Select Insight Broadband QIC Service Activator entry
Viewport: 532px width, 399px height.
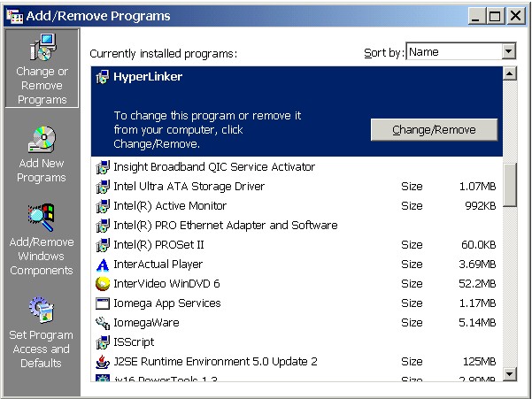tap(297, 167)
